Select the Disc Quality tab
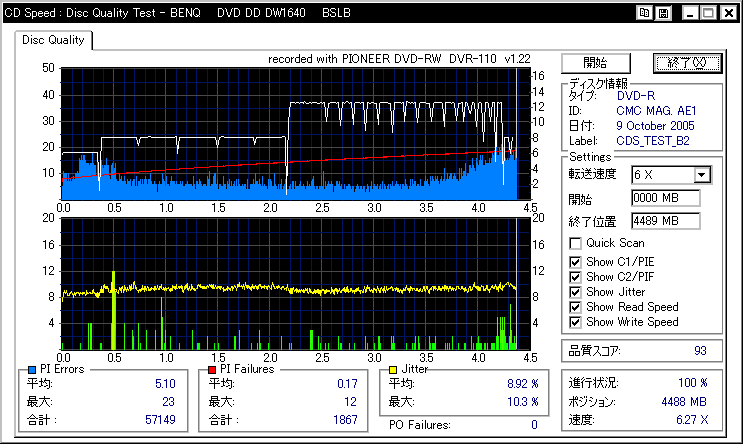This screenshot has height=444, width=743. (53, 40)
